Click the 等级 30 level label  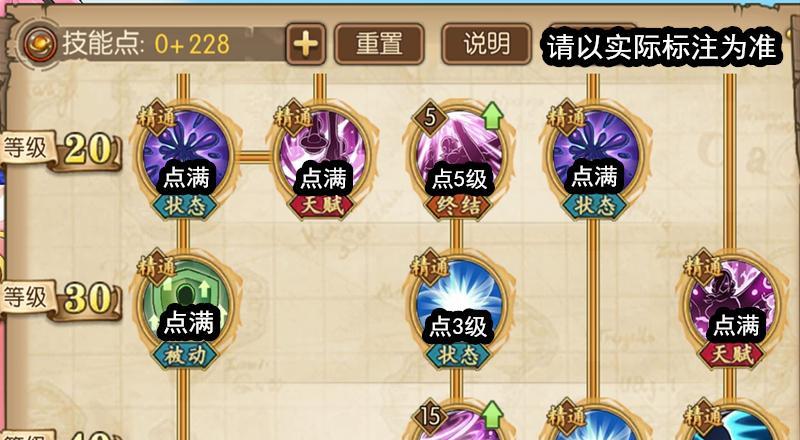(61, 299)
